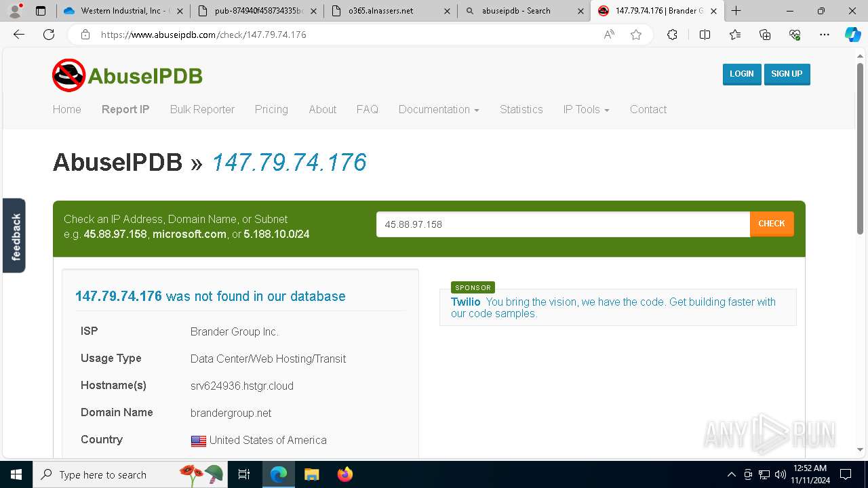Open Copilot sidebar icon

[852, 35]
